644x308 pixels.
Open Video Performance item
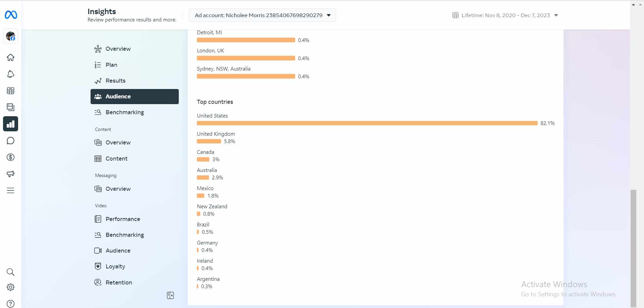coord(135,219)
